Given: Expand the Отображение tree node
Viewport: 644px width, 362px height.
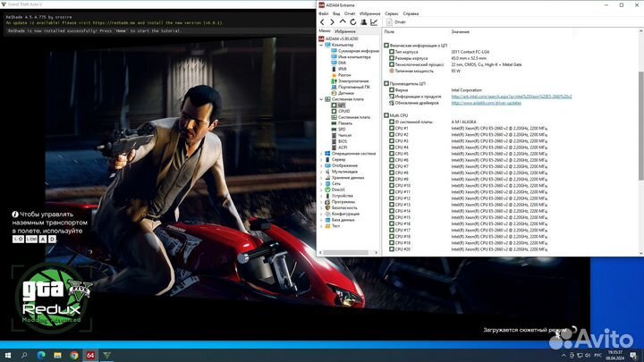Looking at the screenshot, I should pyautogui.click(x=321, y=166).
